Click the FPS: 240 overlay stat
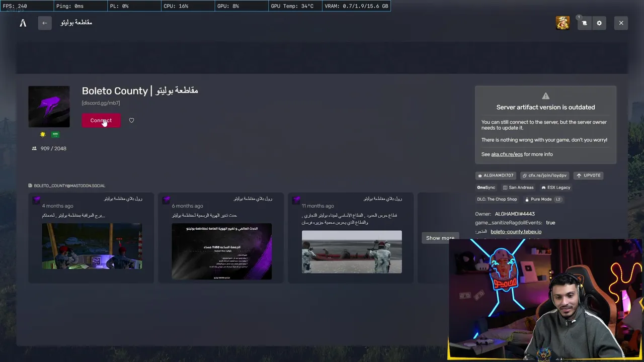This screenshot has width=644, height=362. pyautogui.click(x=27, y=6)
